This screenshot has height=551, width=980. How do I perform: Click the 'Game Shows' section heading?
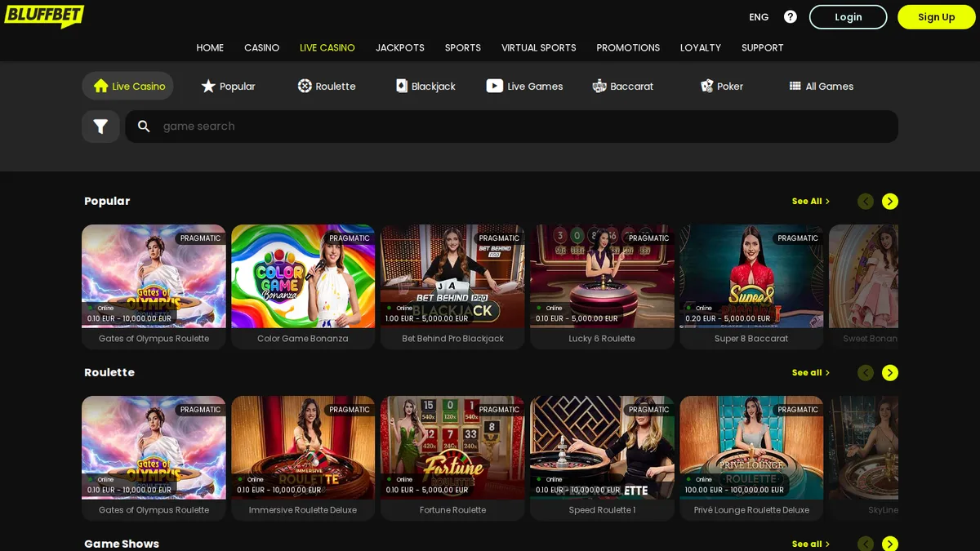click(122, 544)
